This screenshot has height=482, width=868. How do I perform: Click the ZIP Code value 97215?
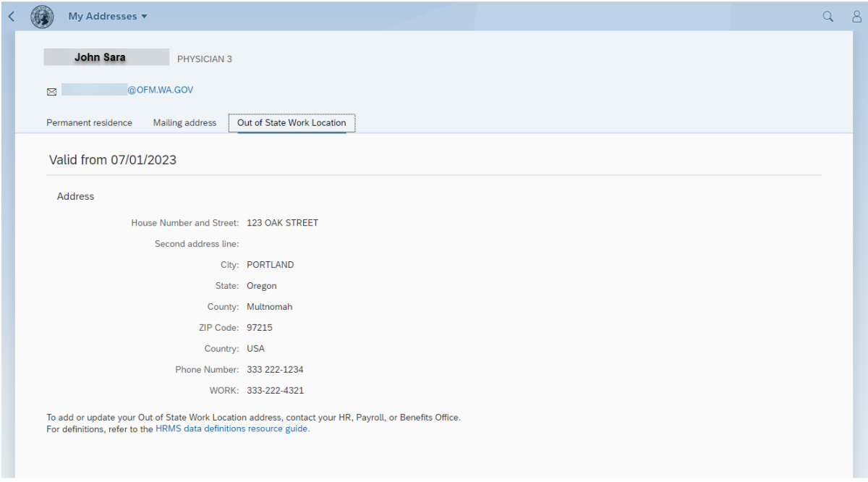pyautogui.click(x=259, y=328)
